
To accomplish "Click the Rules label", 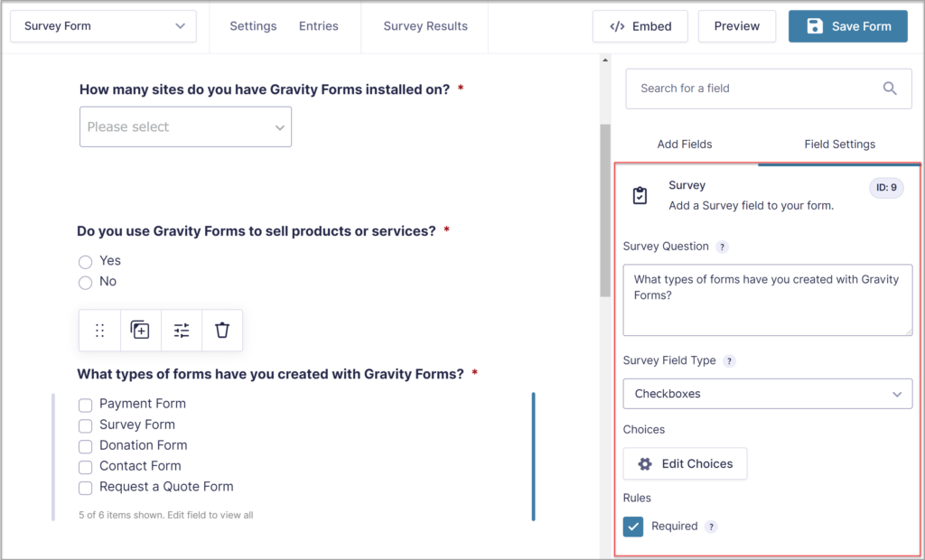I will (637, 498).
